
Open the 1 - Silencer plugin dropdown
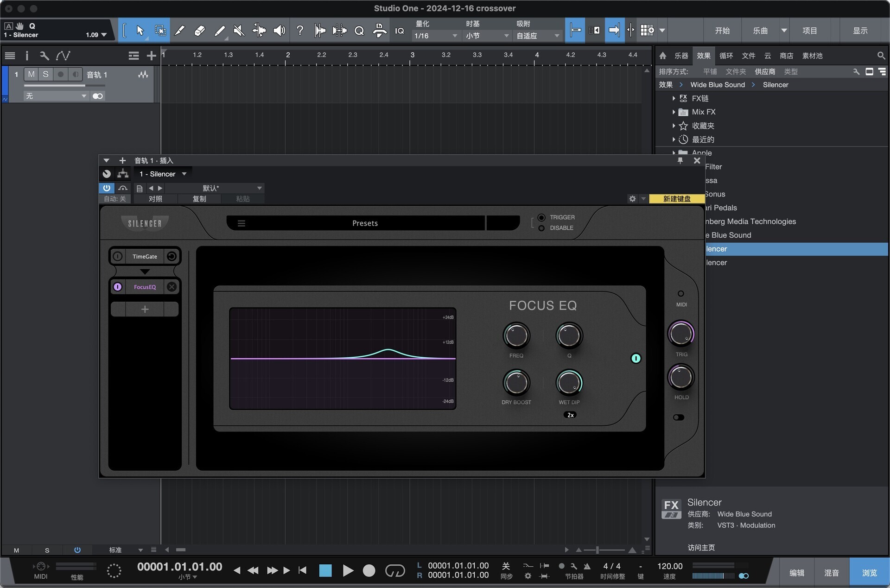(163, 174)
